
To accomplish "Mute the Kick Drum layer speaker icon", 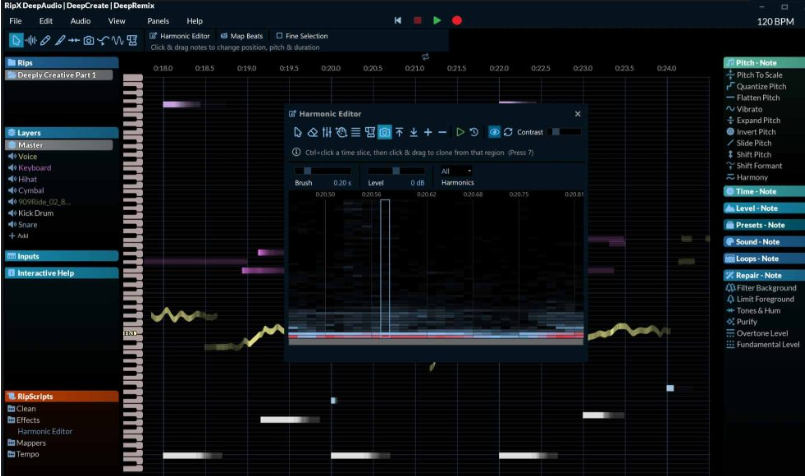I will pos(12,213).
